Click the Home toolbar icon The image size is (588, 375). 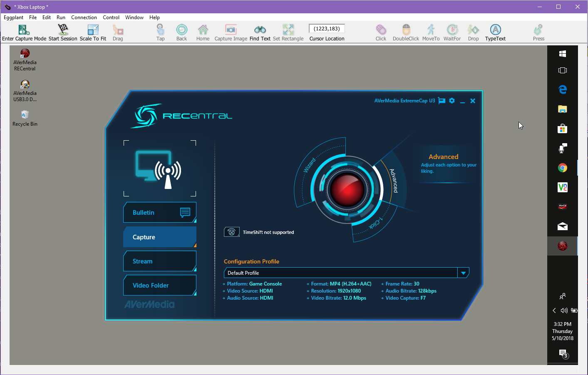coord(203,30)
